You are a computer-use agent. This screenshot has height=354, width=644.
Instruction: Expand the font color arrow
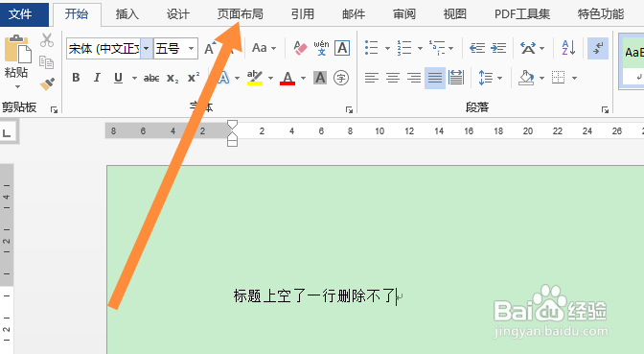point(303,78)
